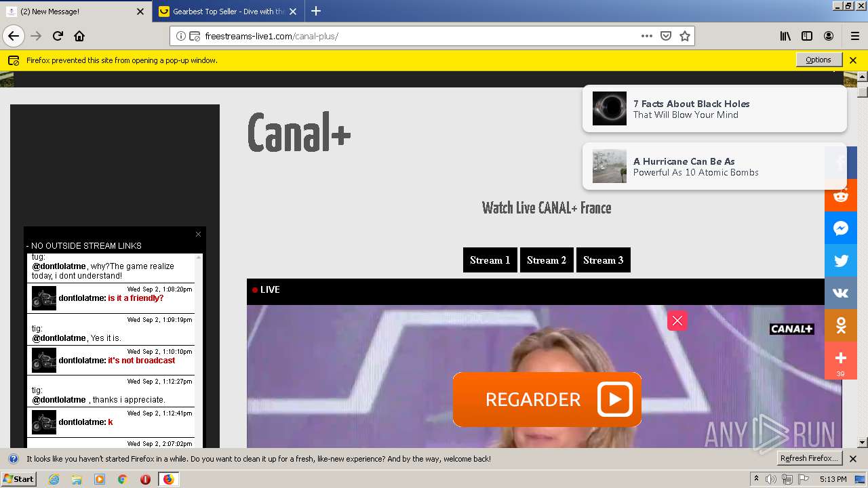Click the forward navigation arrow

tap(36, 36)
